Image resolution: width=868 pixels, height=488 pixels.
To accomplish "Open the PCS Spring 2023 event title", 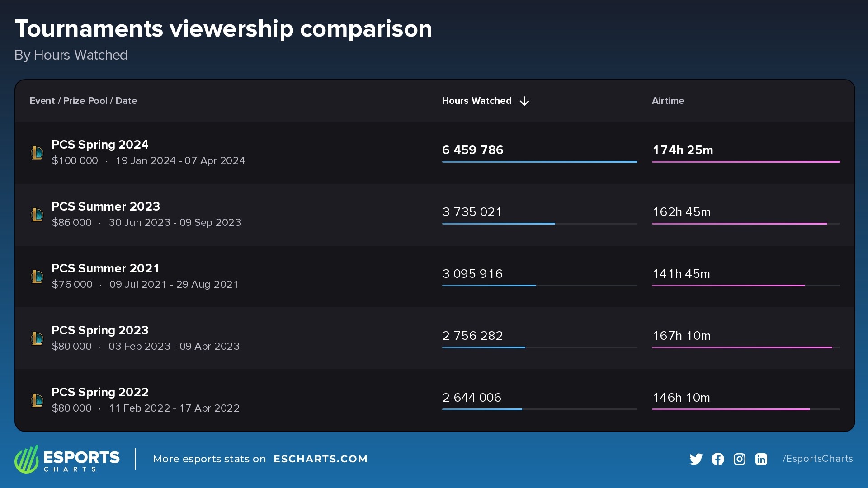I will pyautogui.click(x=100, y=330).
